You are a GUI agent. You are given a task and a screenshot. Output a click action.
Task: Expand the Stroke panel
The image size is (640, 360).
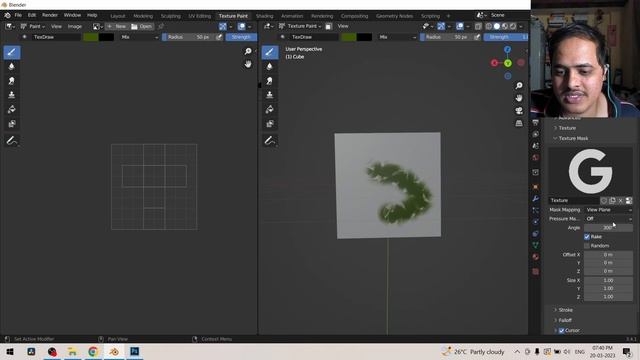(565, 310)
